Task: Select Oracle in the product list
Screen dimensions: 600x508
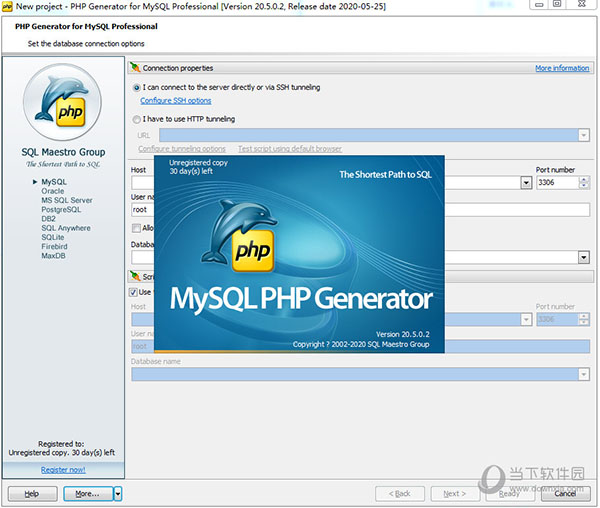Action: pyautogui.click(x=53, y=191)
